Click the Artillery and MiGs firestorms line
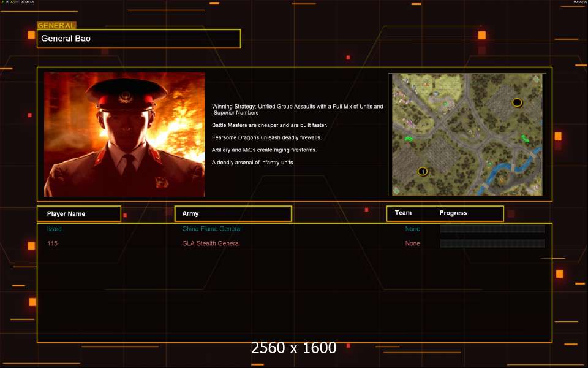 264,150
